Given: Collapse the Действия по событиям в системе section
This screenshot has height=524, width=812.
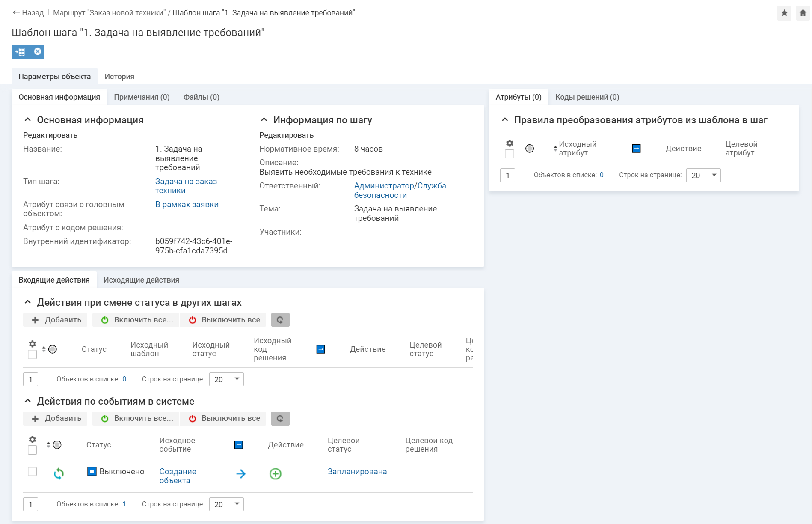Looking at the screenshot, I should [x=28, y=401].
